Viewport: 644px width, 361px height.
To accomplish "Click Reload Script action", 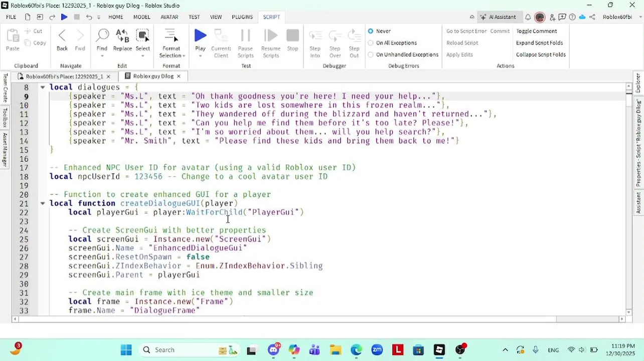I will click(462, 43).
